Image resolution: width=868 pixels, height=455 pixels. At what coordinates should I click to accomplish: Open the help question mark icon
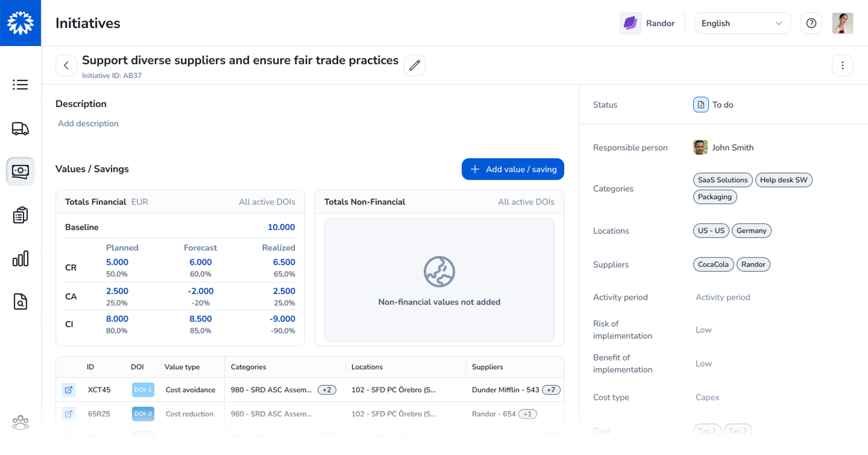(811, 23)
